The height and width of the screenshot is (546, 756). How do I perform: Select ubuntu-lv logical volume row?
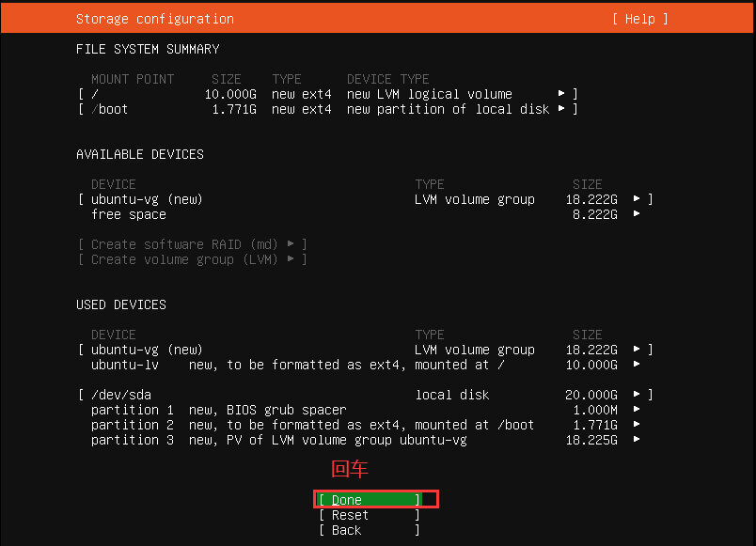[128, 365]
